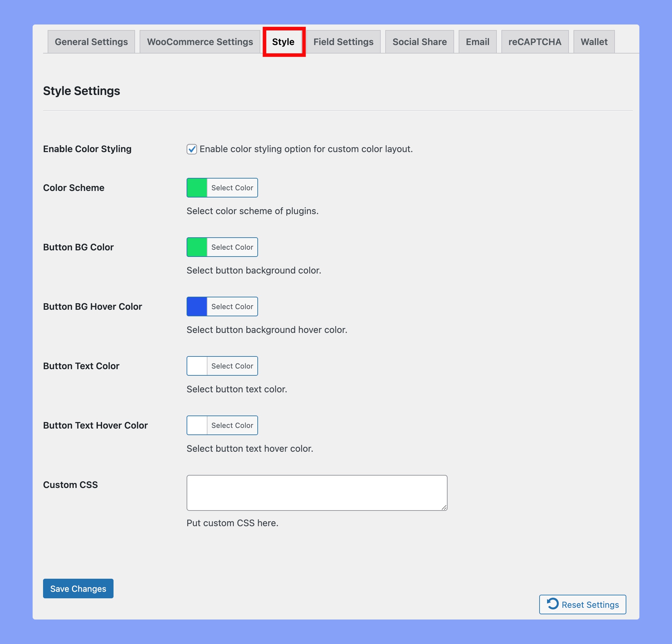
Task: Navigate to the Email tab
Action: click(x=477, y=41)
